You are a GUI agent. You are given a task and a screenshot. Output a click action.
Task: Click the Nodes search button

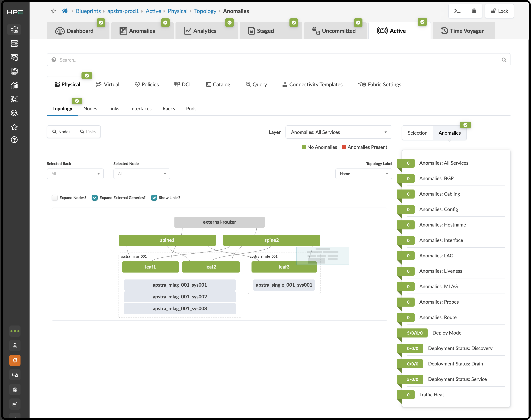(x=61, y=132)
